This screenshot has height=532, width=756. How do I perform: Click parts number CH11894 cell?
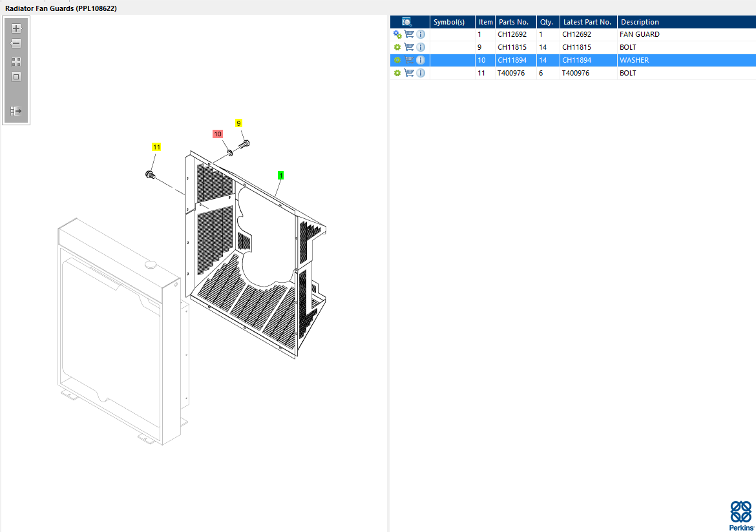point(516,60)
